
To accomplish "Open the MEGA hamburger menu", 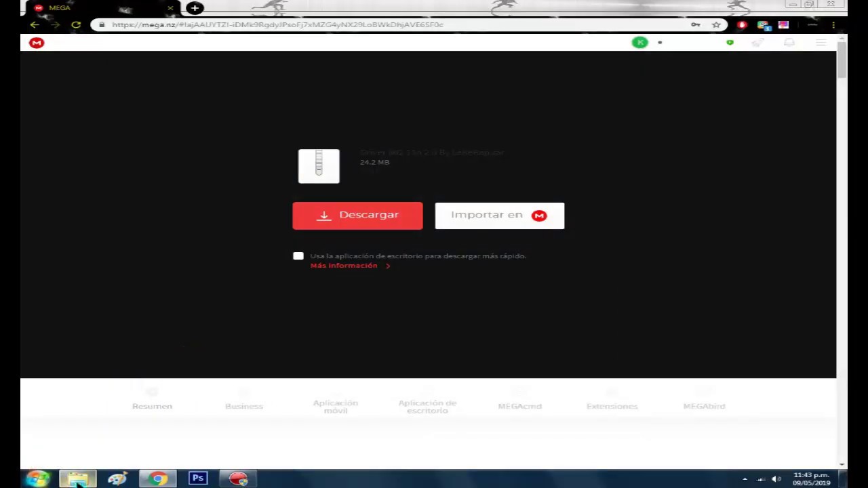I will click(x=821, y=43).
